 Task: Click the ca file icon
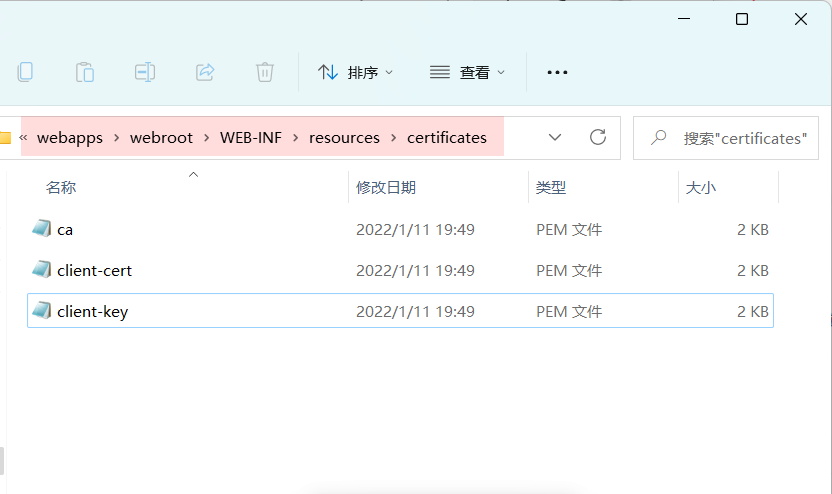pyautogui.click(x=41, y=228)
